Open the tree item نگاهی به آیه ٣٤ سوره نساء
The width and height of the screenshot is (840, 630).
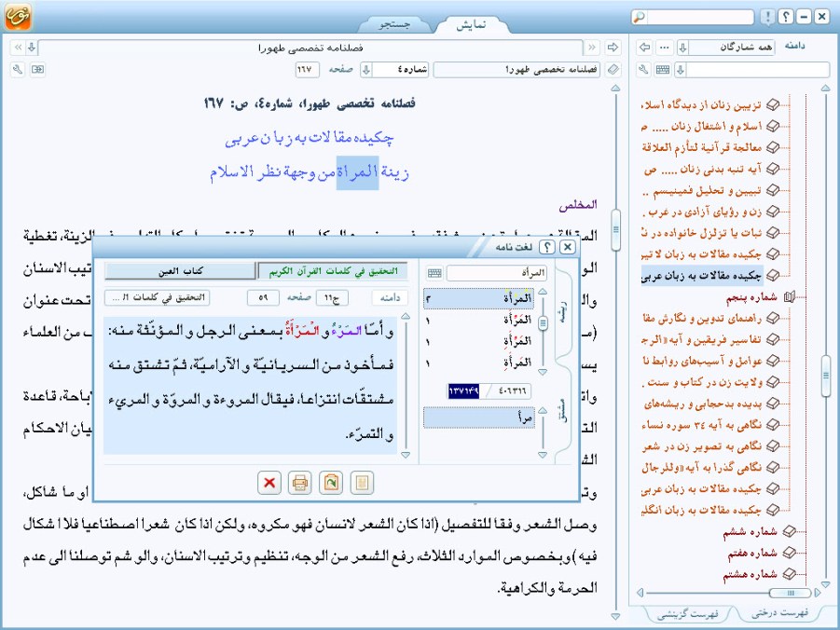[702, 425]
